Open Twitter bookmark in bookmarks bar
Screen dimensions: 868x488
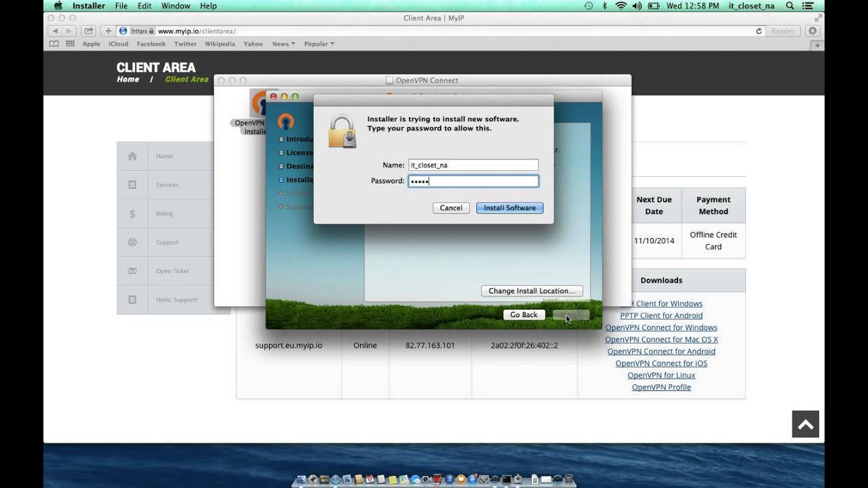pyautogui.click(x=185, y=44)
